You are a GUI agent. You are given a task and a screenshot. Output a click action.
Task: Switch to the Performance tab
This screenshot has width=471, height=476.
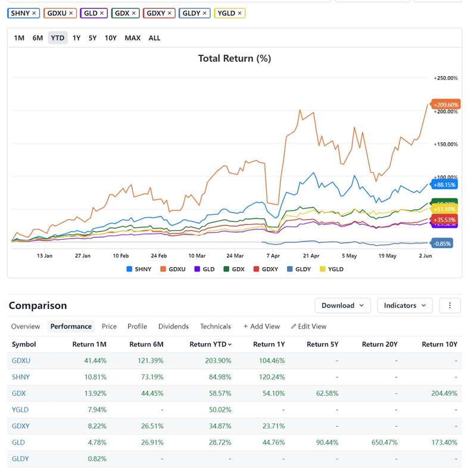[x=71, y=327]
